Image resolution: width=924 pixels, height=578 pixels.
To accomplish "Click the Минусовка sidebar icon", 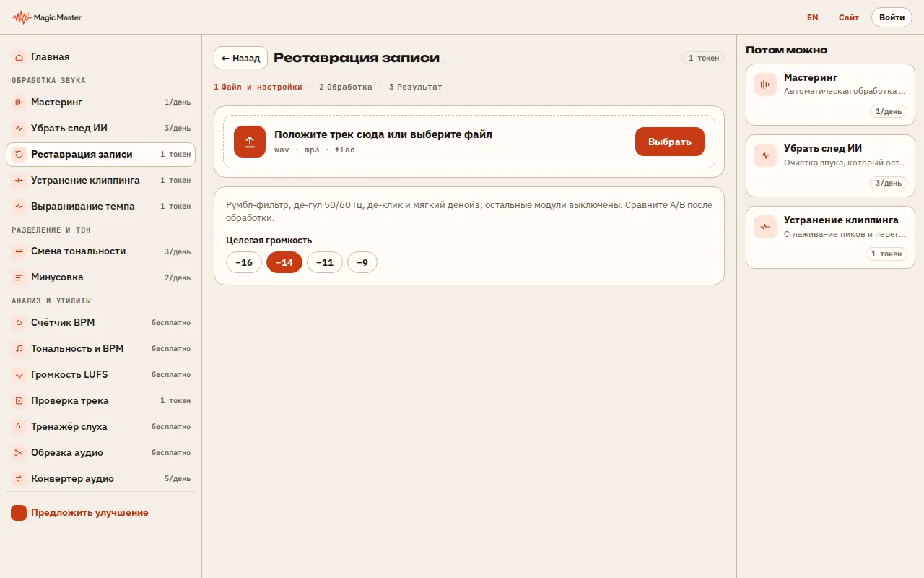I will click(x=19, y=277).
